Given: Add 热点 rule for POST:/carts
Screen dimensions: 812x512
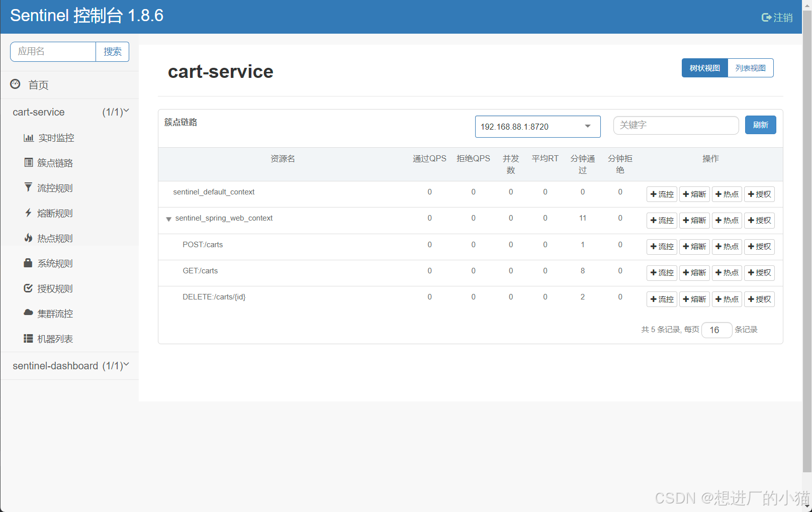Looking at the screenshot, I should tap(727, 247).
